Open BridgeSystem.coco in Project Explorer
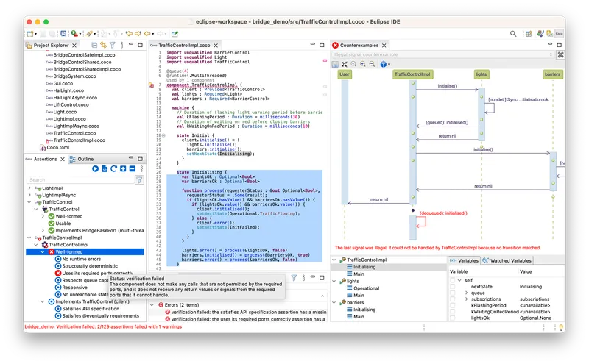589x364 pixels. pos(76,76)
